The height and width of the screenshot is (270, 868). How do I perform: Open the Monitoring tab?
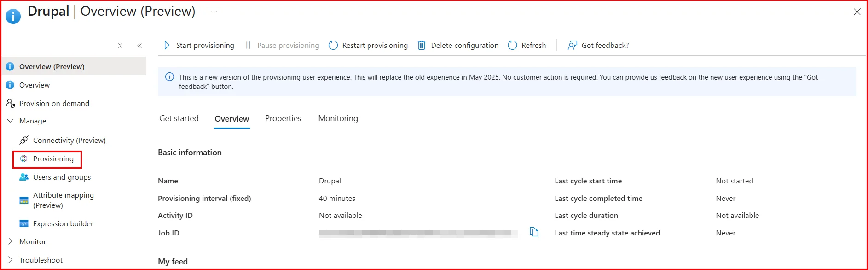[x=338, y=118]
